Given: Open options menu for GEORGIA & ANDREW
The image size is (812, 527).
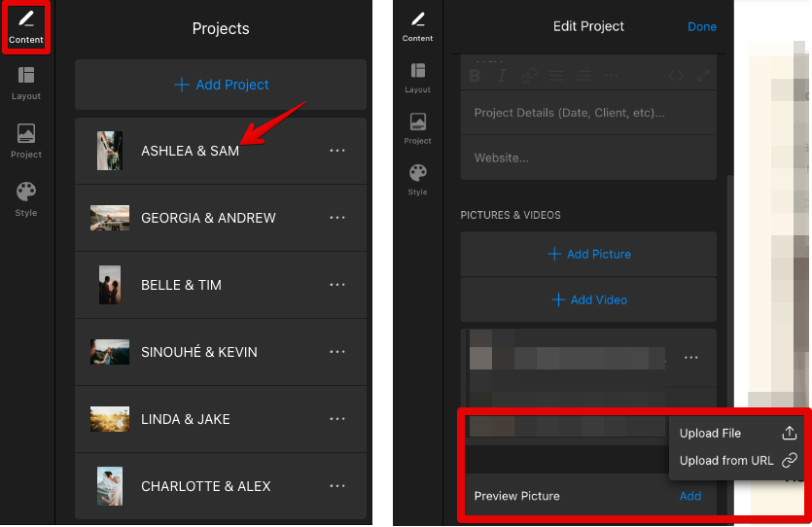Looking at the screenshot, I should pos(337,218).
